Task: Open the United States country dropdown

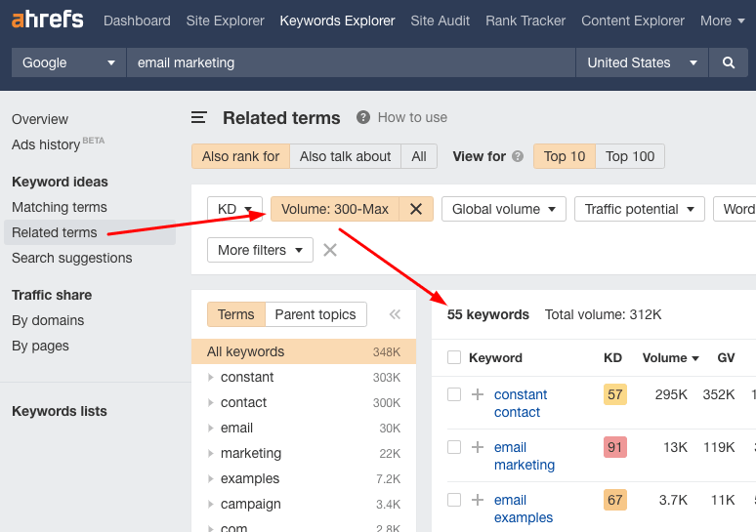Action: click(x=642, y=62)
